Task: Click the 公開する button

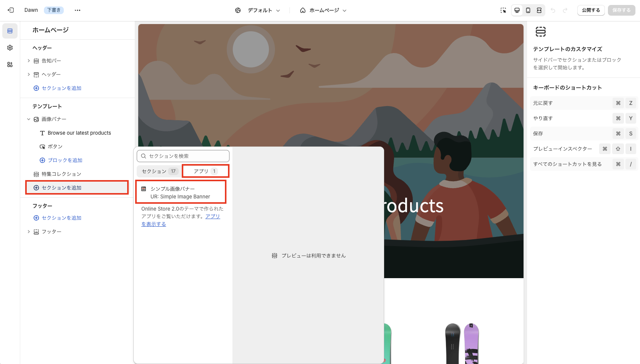Action: 591,10
